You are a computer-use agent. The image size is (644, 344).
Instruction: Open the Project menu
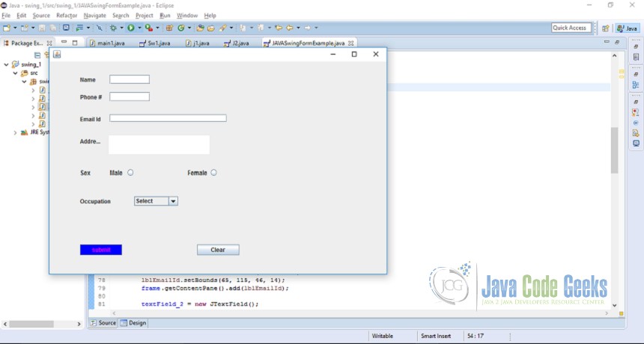(x=145, y=16)
